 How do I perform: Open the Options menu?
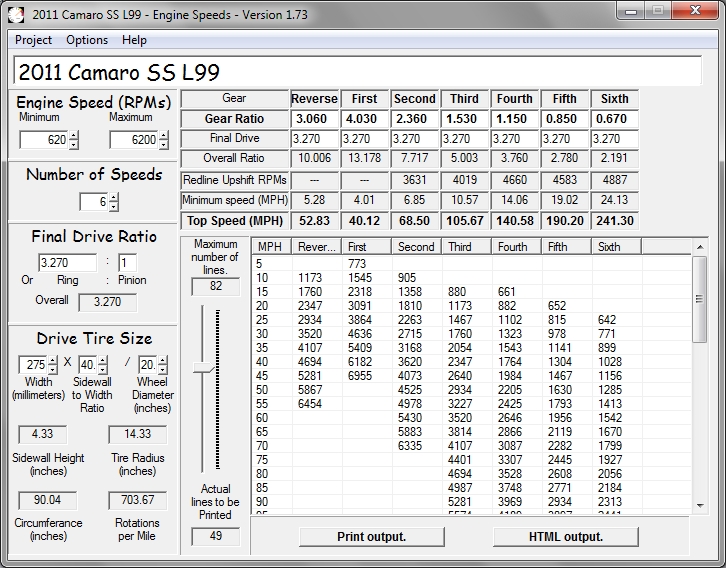(87, 40)
